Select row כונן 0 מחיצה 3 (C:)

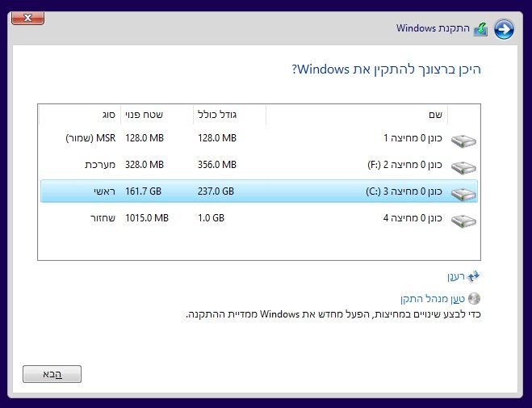(259, 191)
